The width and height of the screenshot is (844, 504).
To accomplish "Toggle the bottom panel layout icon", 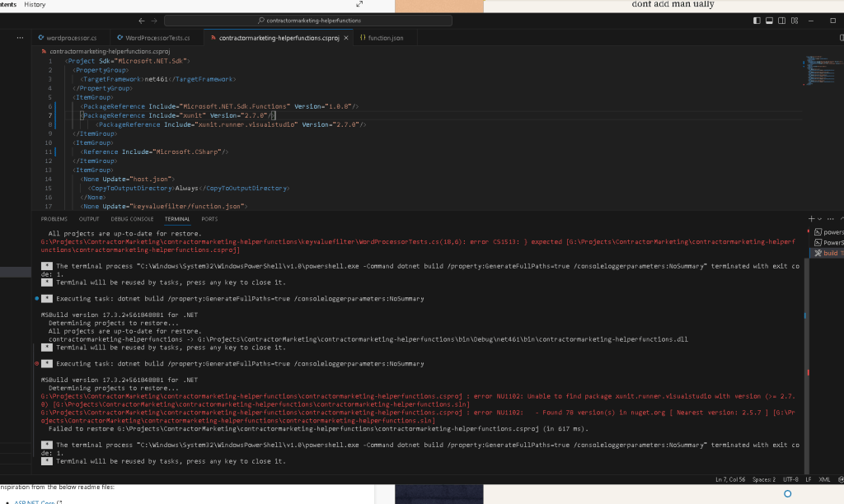I will point(769,21).
